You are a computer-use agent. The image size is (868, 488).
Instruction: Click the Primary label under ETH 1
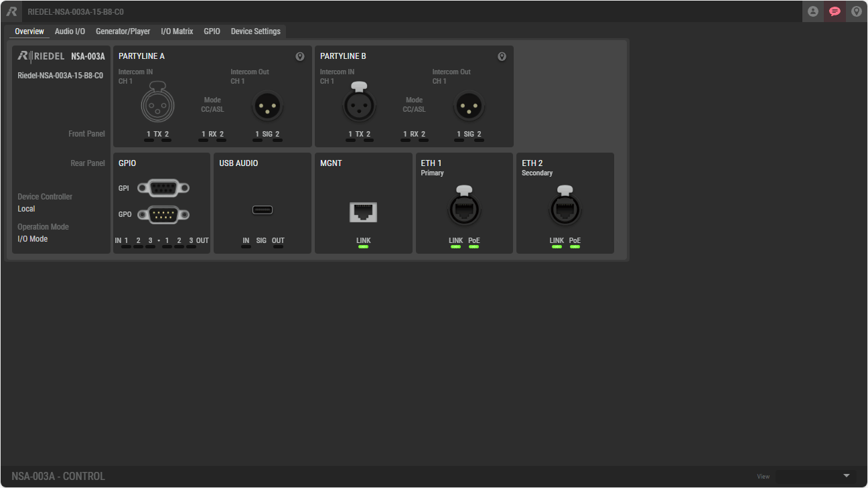[x=432, y=173]
